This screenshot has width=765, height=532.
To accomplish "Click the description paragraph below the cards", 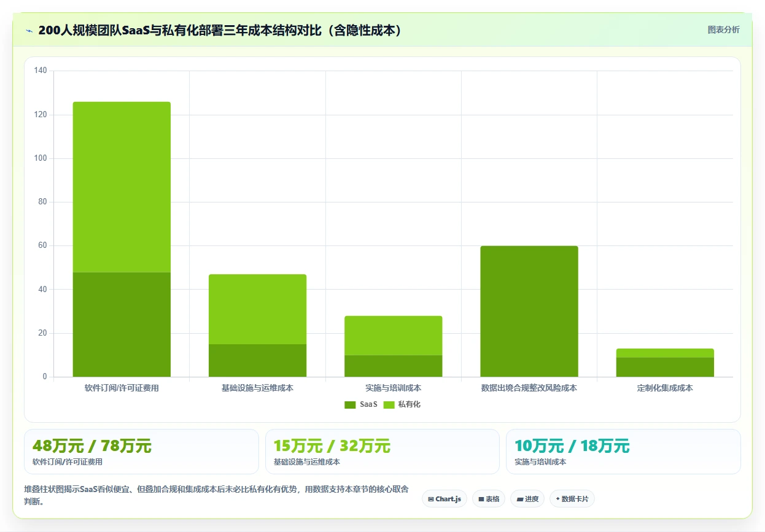I will coord(216,495).
